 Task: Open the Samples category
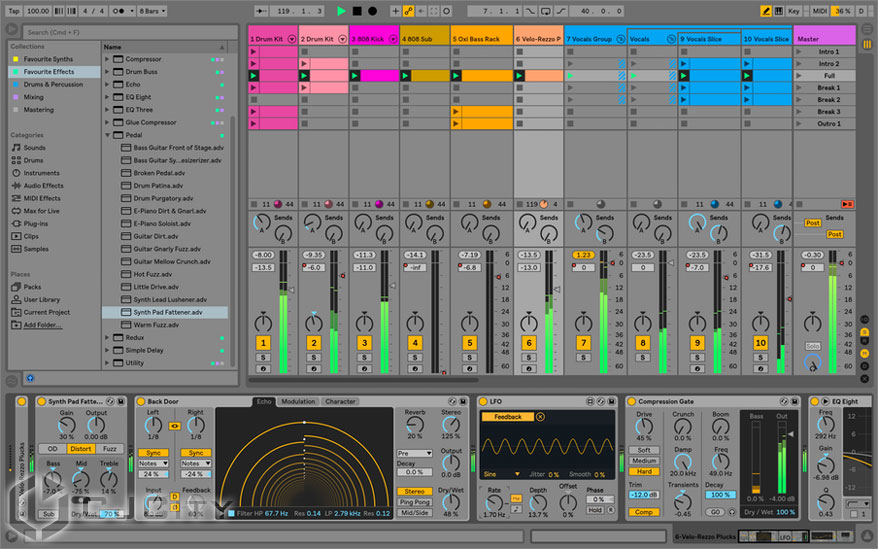coord(36,249)
